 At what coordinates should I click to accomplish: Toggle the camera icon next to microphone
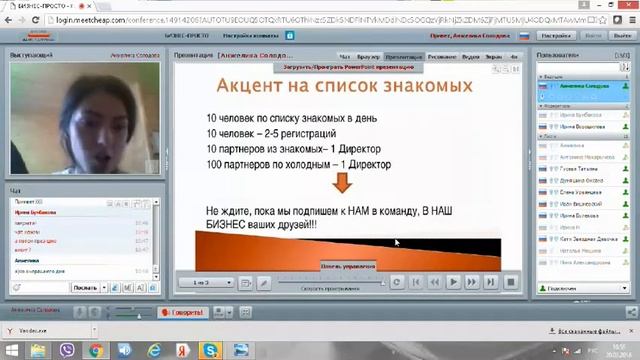click(x=95, y=313)
